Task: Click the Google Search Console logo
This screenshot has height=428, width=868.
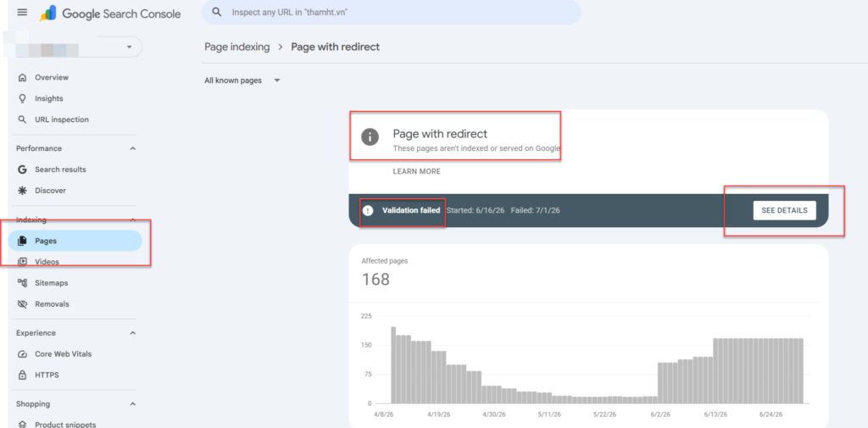Action: (110, 14)
